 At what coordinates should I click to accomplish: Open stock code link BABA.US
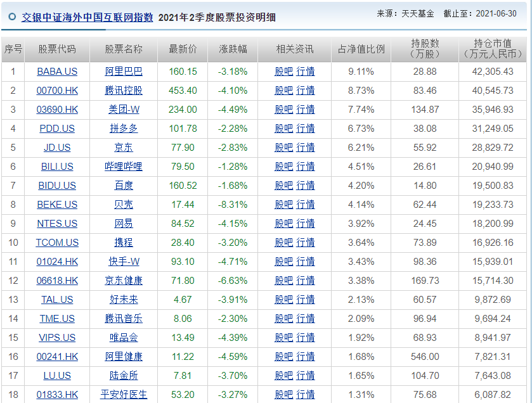click(57, 72)
